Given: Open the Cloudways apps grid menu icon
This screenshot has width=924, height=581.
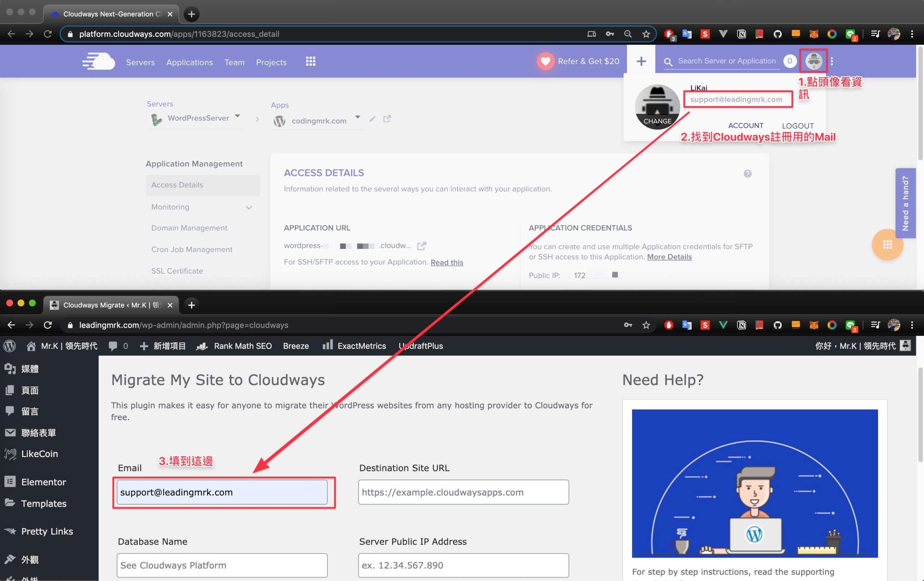Looking at the screenshot, I should pyautogui.click(x=310, y=61).
